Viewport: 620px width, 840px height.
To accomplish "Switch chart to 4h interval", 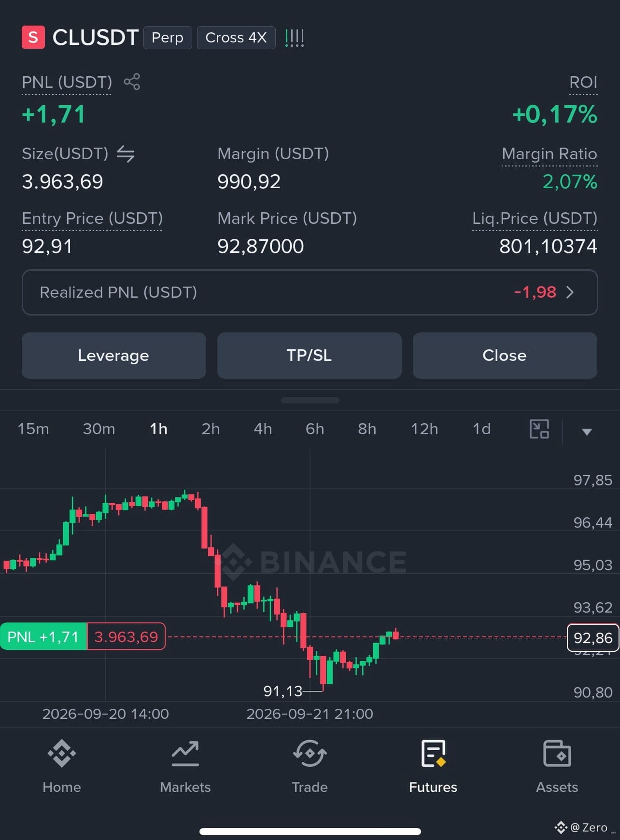I will (x=263, y=429).
